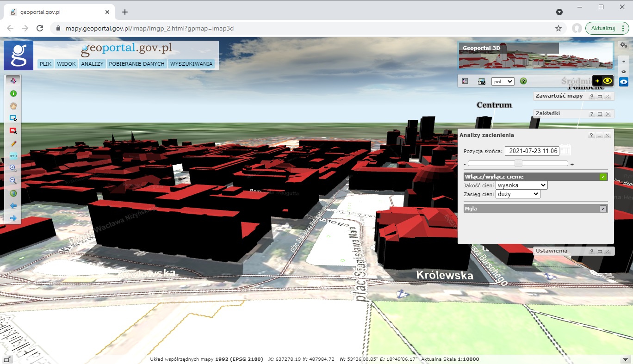633x364 pixels.
Task: Select the small dot visibility level
Action: [624, 61]
